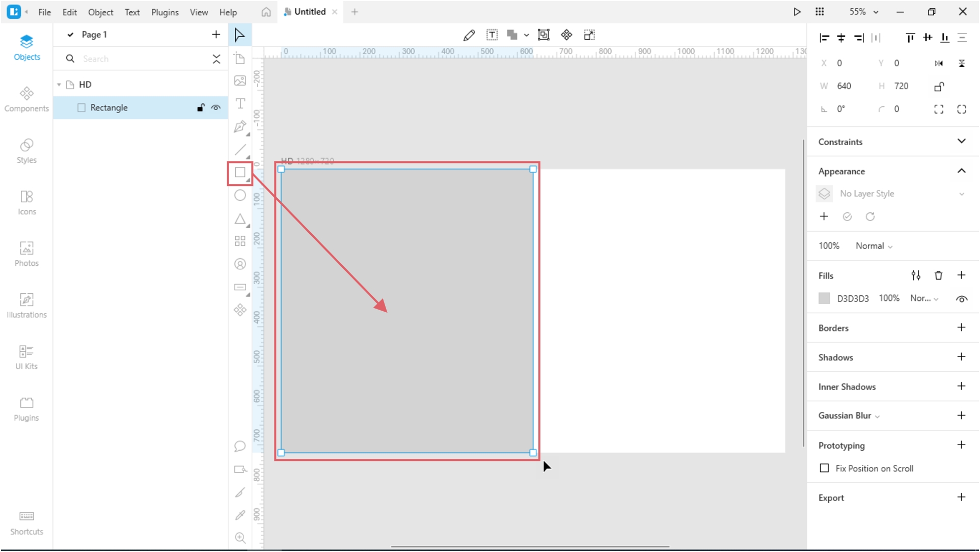The height and width of the screenshot is (552, 980).
Task: Select the Repeat Grid tool
Action: pyautogui.click(x=240, y=241)
